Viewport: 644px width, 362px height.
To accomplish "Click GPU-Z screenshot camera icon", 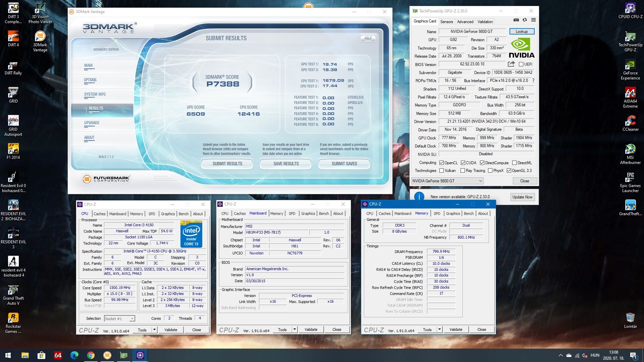I will click(x=516, y=20).
